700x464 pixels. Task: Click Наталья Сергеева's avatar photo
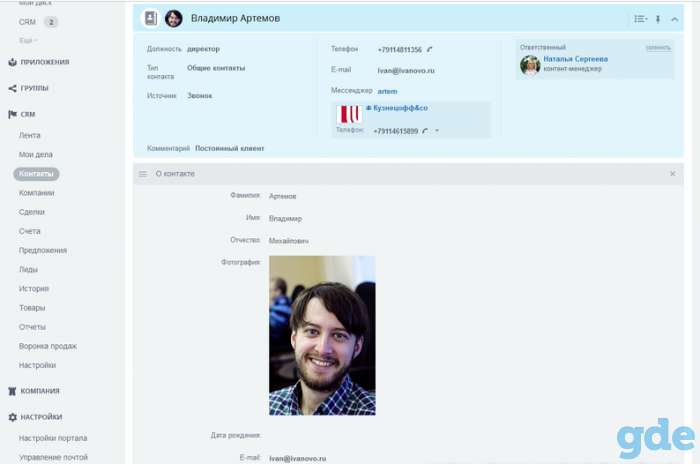click(530, 65)
